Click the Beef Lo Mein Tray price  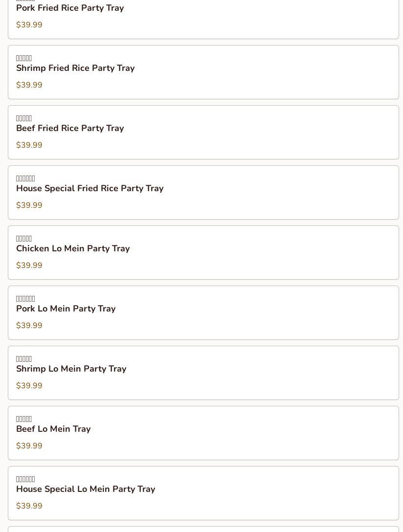[x=29, y=446]
